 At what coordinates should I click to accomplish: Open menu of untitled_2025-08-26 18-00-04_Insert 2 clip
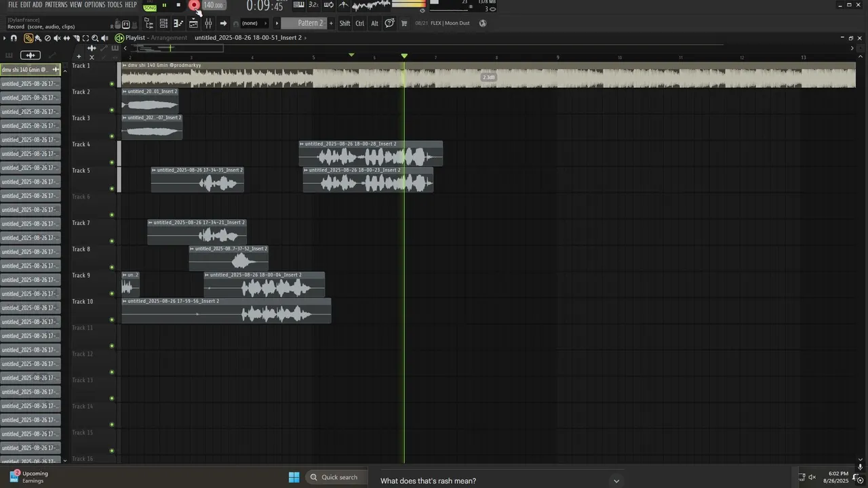click(207, 274)
